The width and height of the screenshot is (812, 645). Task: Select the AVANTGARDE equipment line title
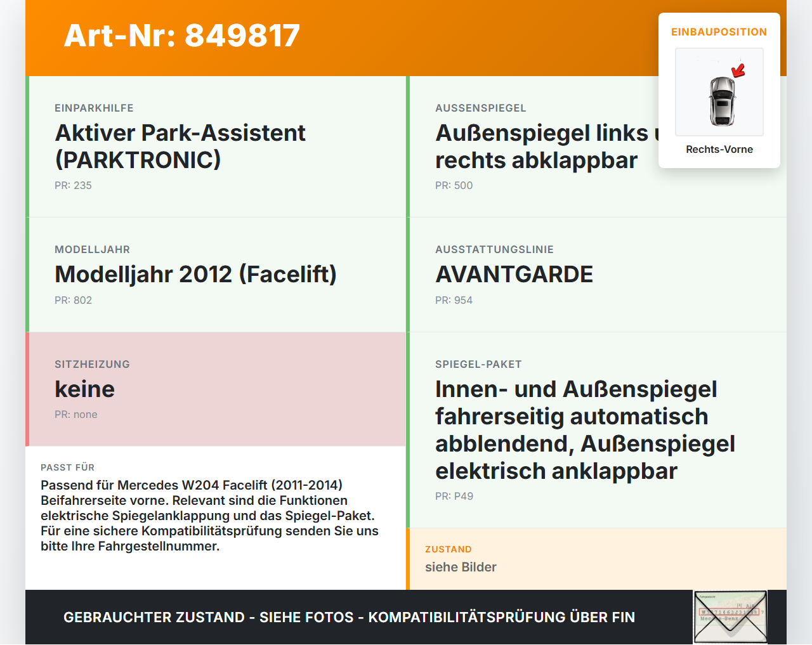pyautogui.click(x=514, y=275)
